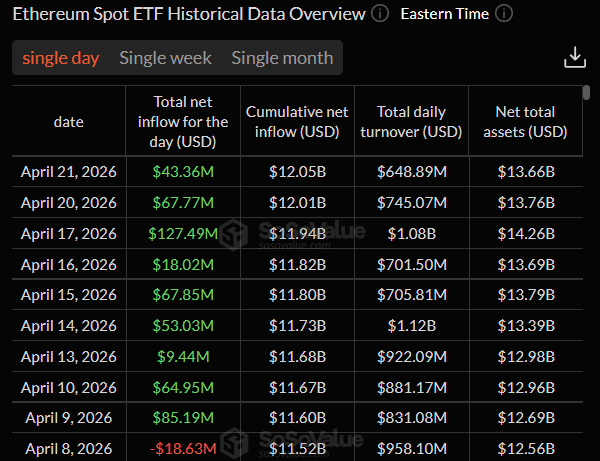Click the $13.76B net total assets cell
This screenshot has width=600, height=461.
click(x=526, y=202)
